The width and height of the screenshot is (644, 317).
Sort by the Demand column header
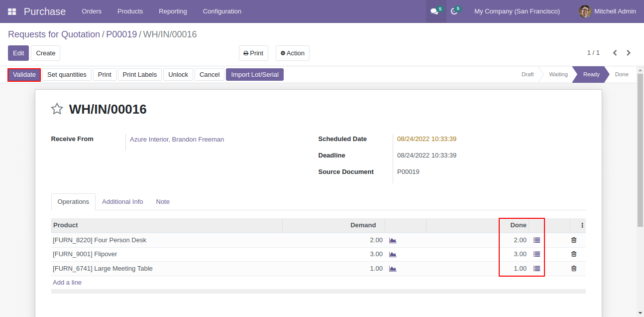click(x=334, y=225)
